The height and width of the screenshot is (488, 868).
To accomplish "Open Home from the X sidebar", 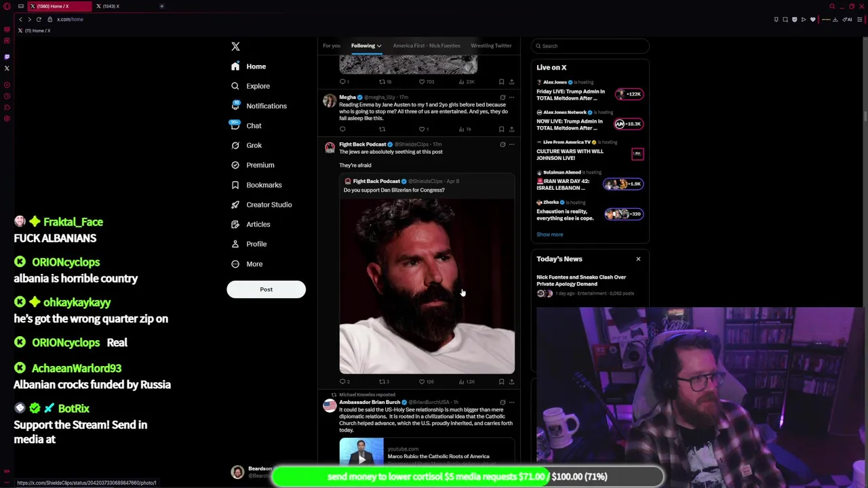I will 248,66.
